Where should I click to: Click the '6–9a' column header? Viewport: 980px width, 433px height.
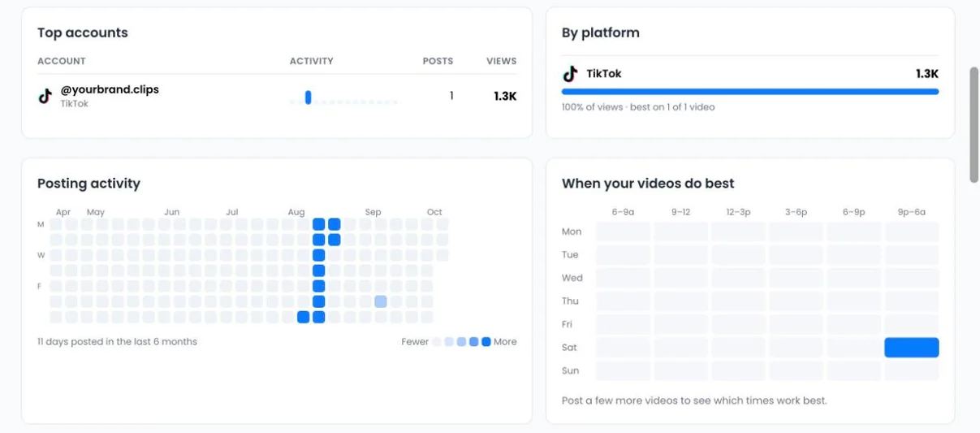click(623, 212)
